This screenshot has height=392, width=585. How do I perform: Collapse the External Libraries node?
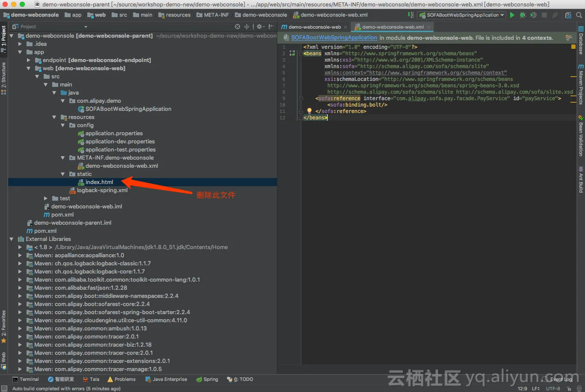click(12, 239)
